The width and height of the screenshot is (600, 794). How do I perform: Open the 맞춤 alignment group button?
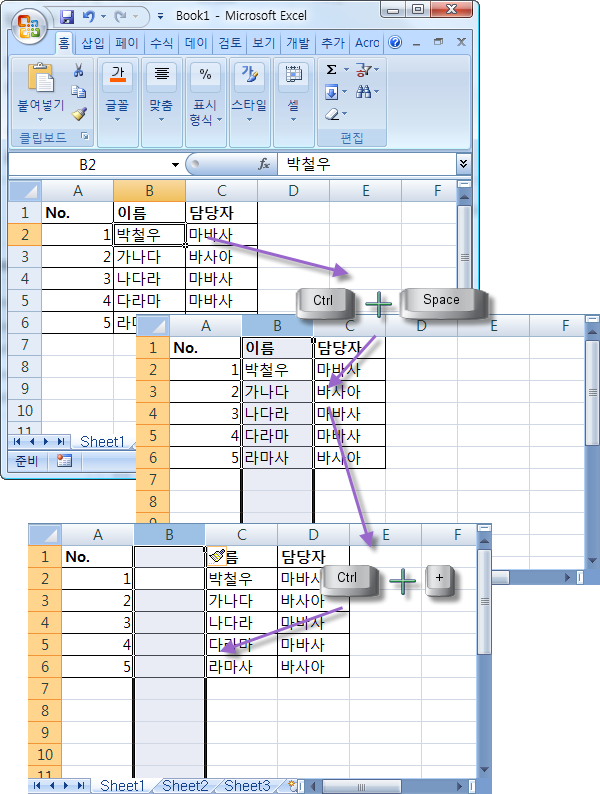[161, 93]
